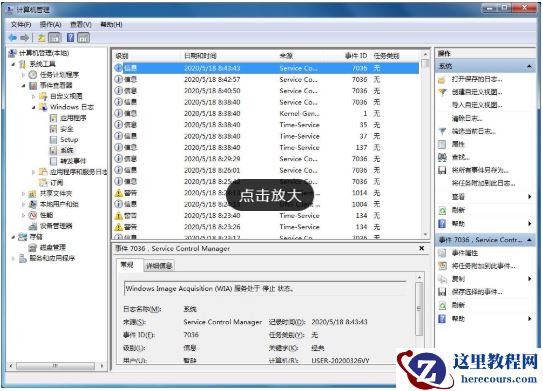543x391 pixels.
Task: Open the 操作(A) menu
Action: [x=51, y=25]
